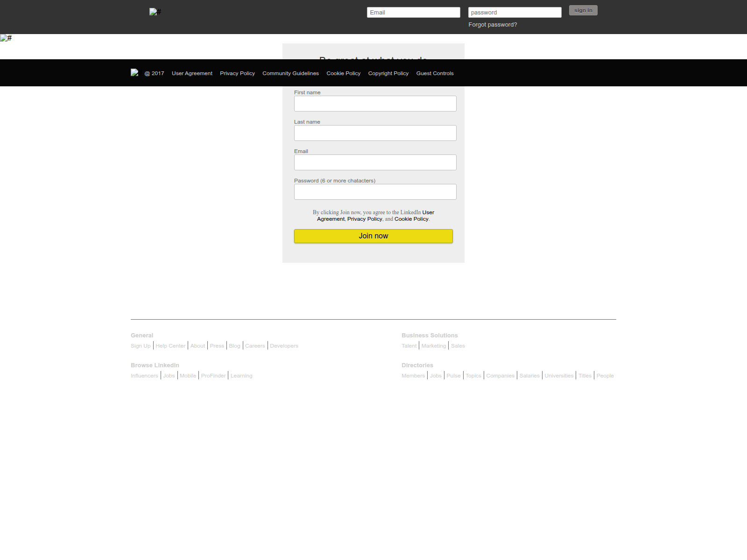The image size is (747, 560).
Task: Click the small logo icon beside @ 2017
Action: [134, 73]
